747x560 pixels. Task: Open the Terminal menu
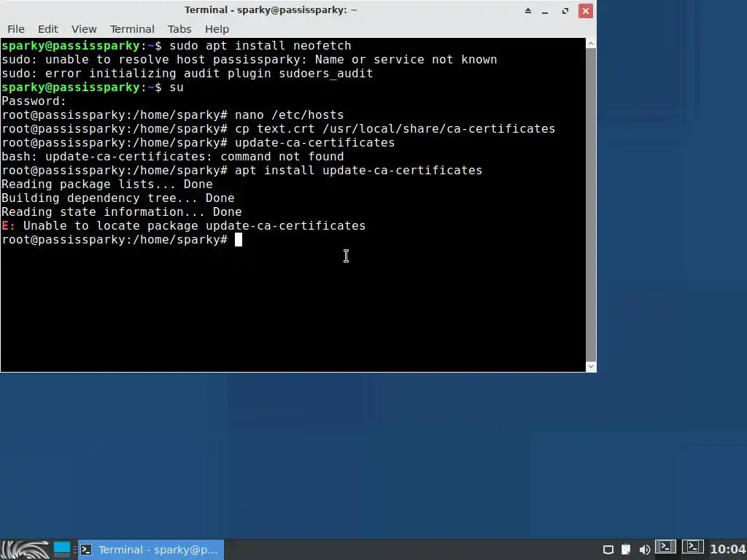[132, 29]
